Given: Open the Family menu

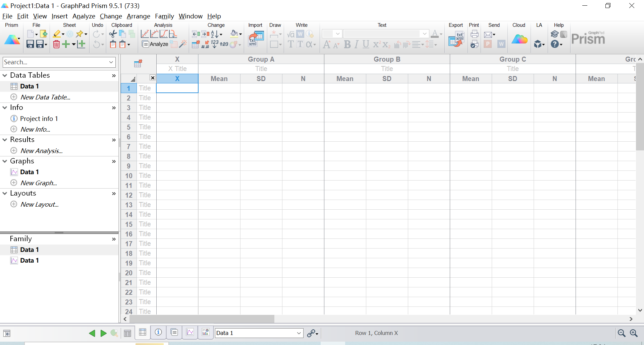Looking at the screenshot, I should click(164, 16).
